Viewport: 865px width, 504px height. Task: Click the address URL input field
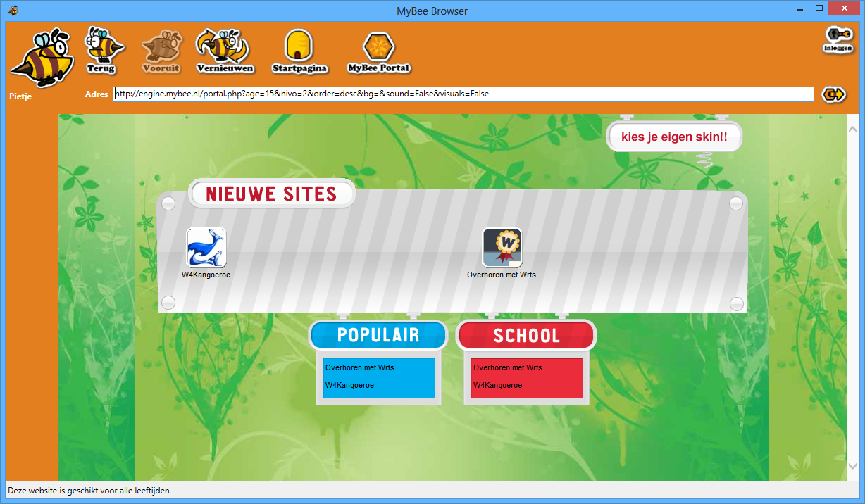463,94
